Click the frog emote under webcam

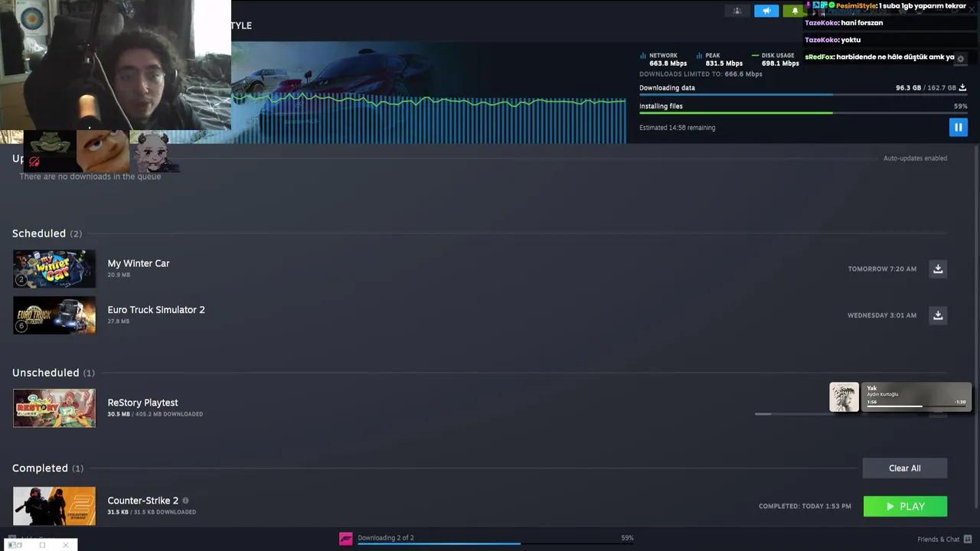(x=50, y=151)
